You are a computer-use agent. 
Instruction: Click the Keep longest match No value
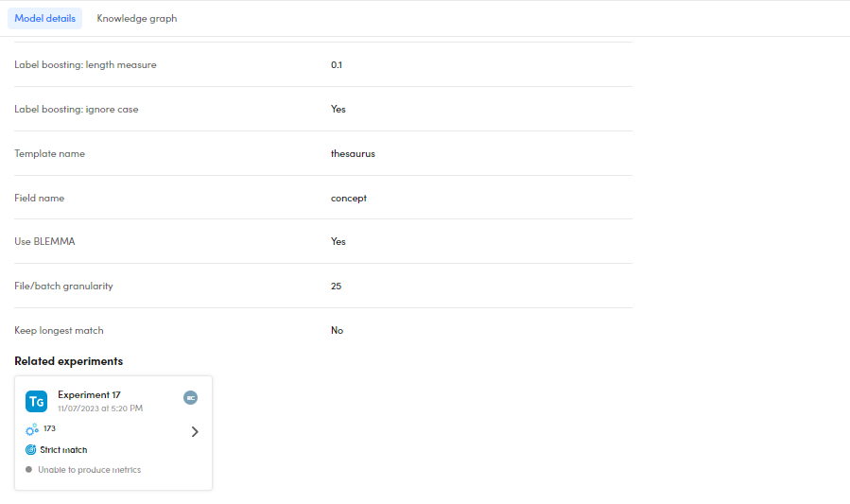[x=338, y=330]
